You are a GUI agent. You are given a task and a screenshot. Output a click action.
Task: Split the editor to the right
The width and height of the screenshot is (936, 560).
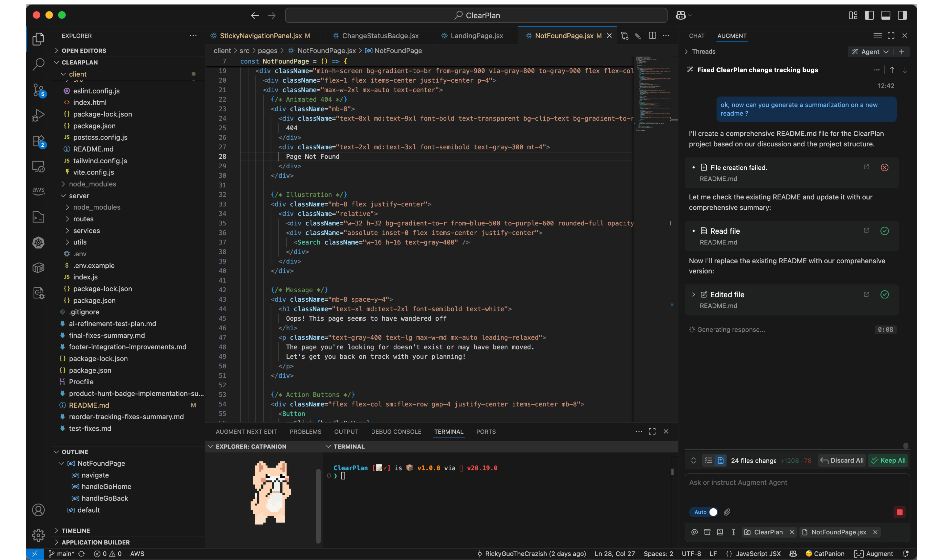point(652,35)
